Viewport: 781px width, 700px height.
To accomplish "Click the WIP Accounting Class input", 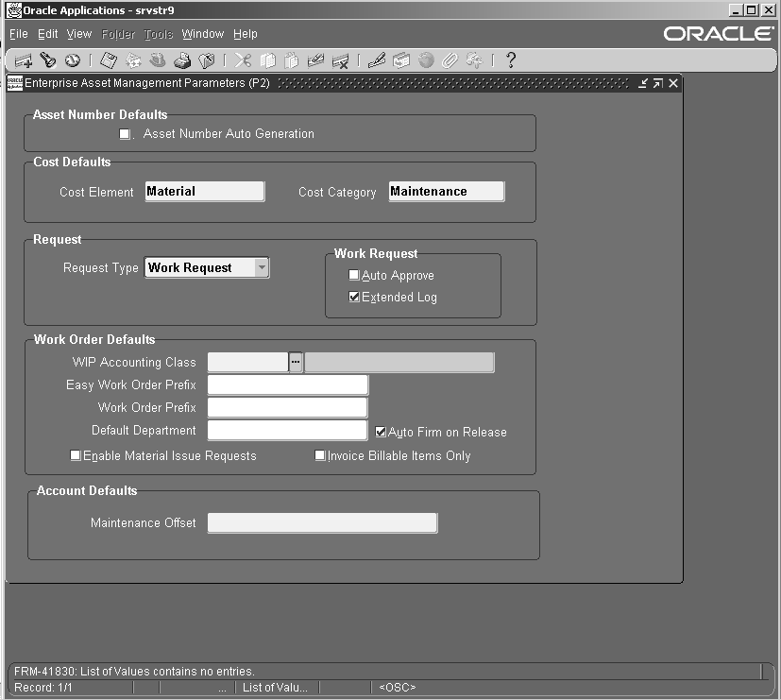I will click(248, 362).
